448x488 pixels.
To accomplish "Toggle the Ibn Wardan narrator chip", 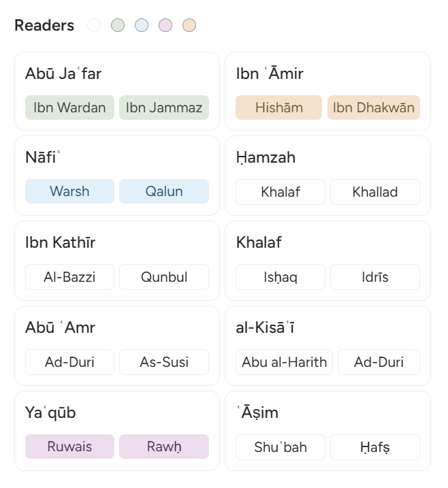I will click(69, 108).
